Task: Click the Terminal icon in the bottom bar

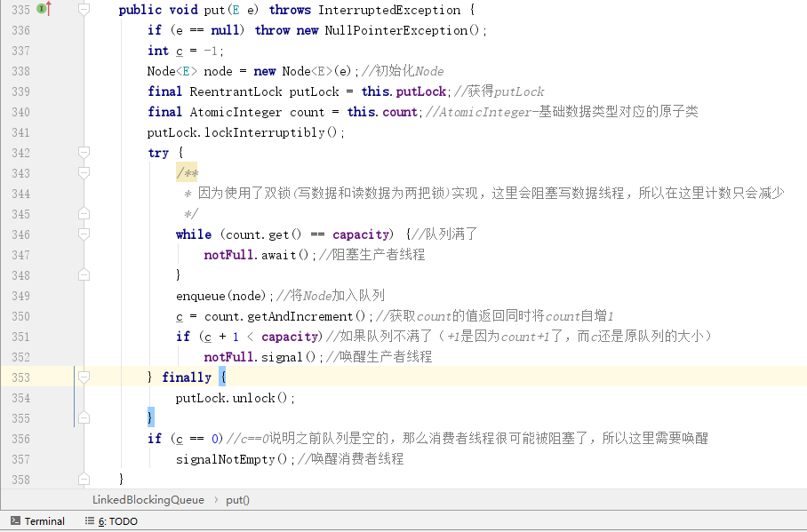Action: point(16,521)
